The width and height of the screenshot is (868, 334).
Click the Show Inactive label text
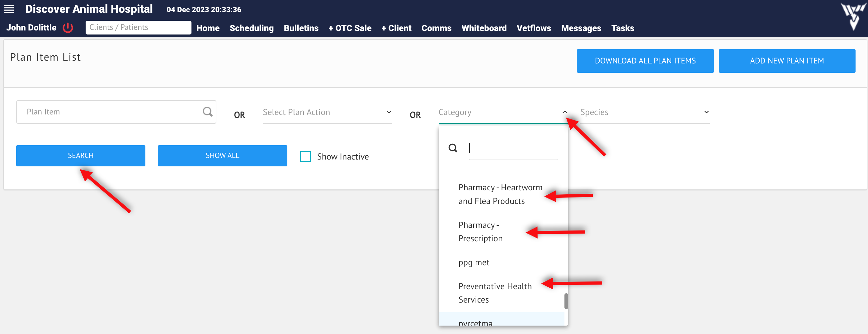tap(343, 156)
